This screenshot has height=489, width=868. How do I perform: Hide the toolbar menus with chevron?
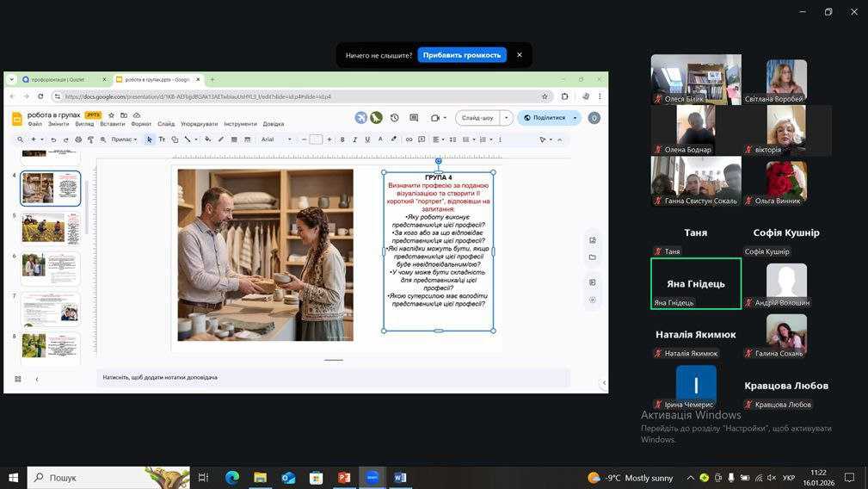[560, 139]
